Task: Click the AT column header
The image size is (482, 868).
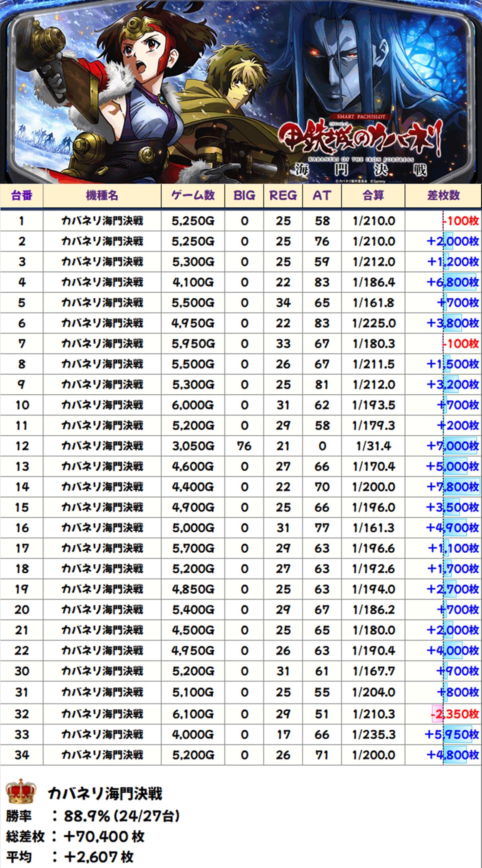Action: click(322, 195)
